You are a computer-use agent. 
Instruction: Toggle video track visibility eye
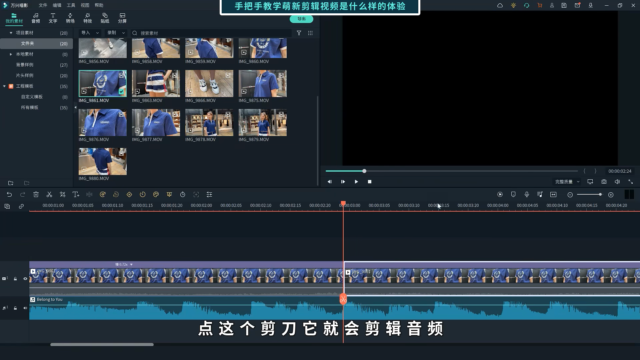(x=25, y=279)
